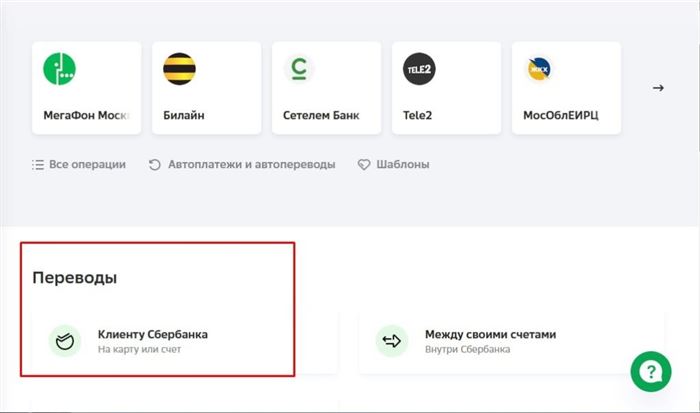This screenshot has width=700, height=413.
Task: Select Между своими счетами transfer option
Action: click(512, 342)
